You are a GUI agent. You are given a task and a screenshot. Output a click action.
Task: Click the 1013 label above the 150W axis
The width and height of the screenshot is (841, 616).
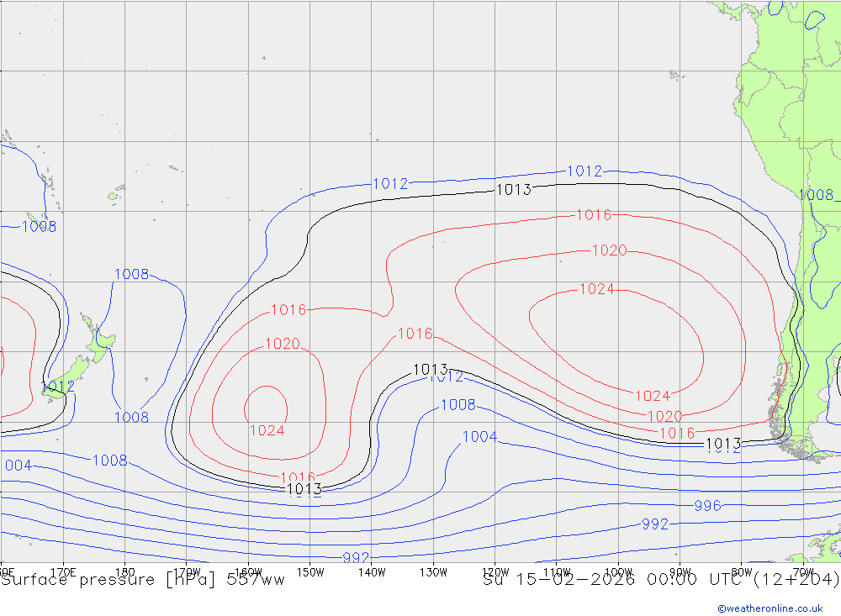[x=304, y=488]
